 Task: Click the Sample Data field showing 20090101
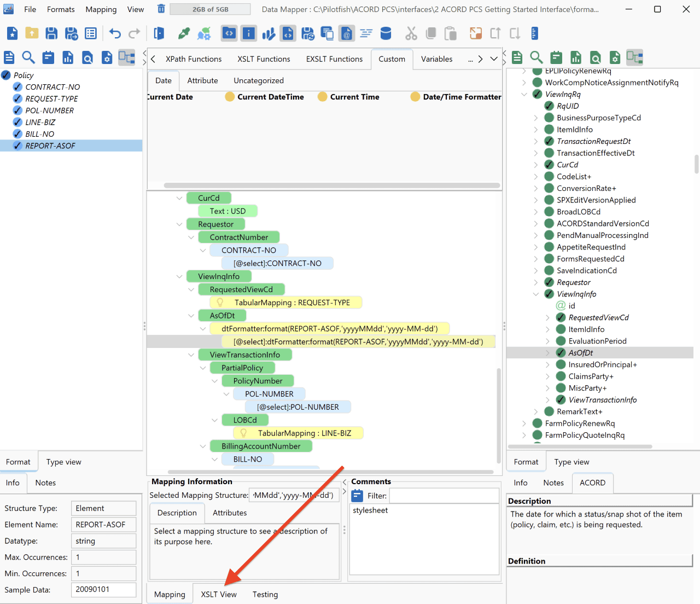103,589
